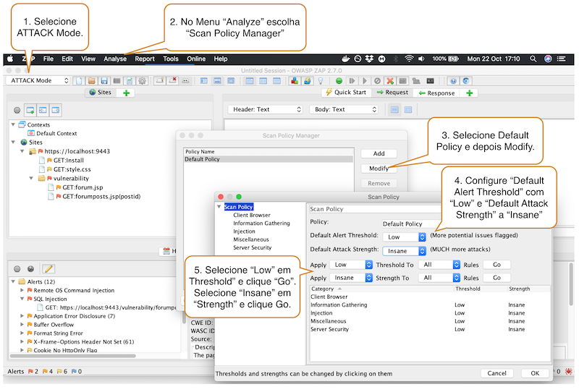The image size is (579, 392).
Task: Select Default Policy row in policy list
Action: pos(269,159)
